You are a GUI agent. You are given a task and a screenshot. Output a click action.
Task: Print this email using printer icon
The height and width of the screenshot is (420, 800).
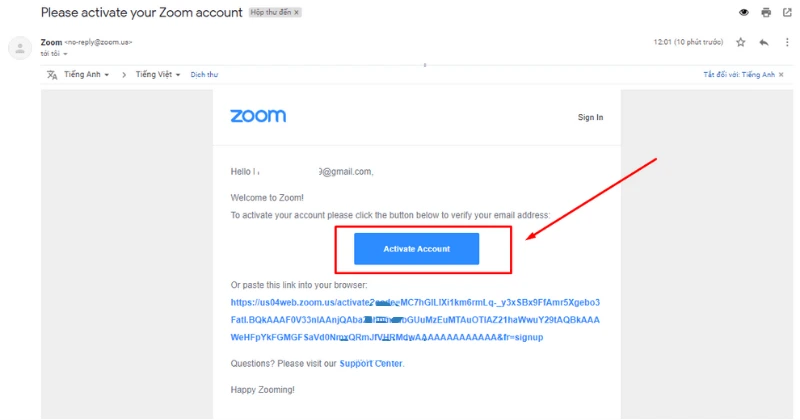point(766,13)
